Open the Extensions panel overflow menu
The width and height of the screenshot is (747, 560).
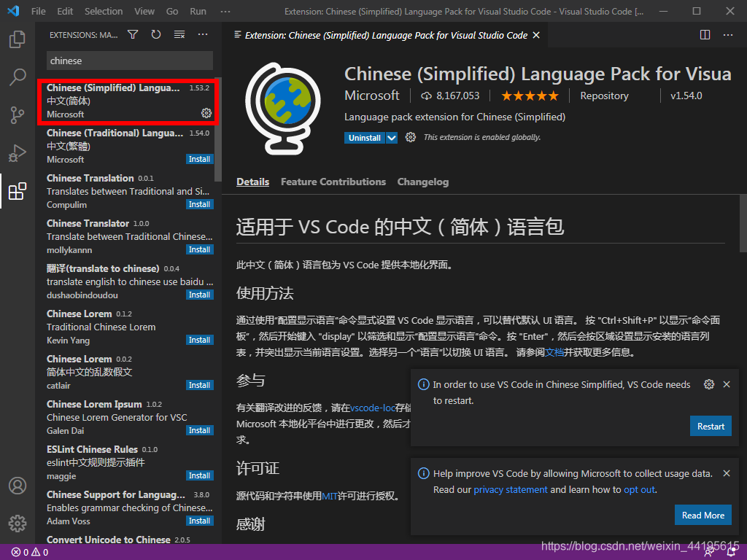pyautogui.click(x=202, y=34)
